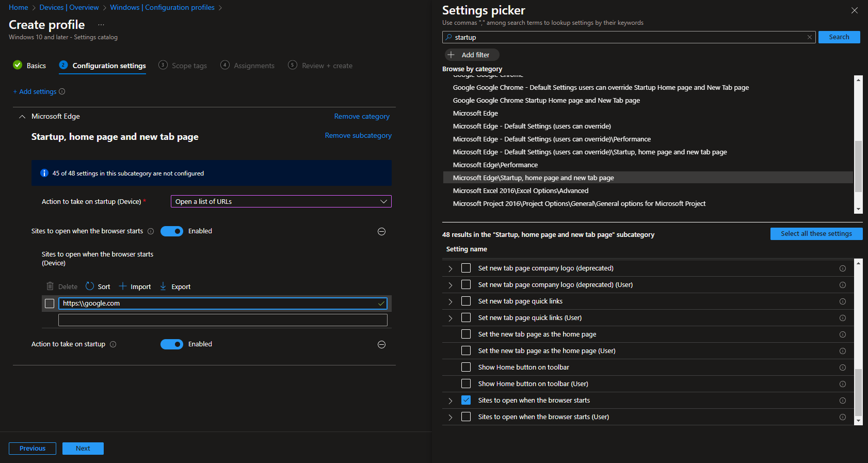
Task: Click the Export download icon
Action: click(163, 286)
